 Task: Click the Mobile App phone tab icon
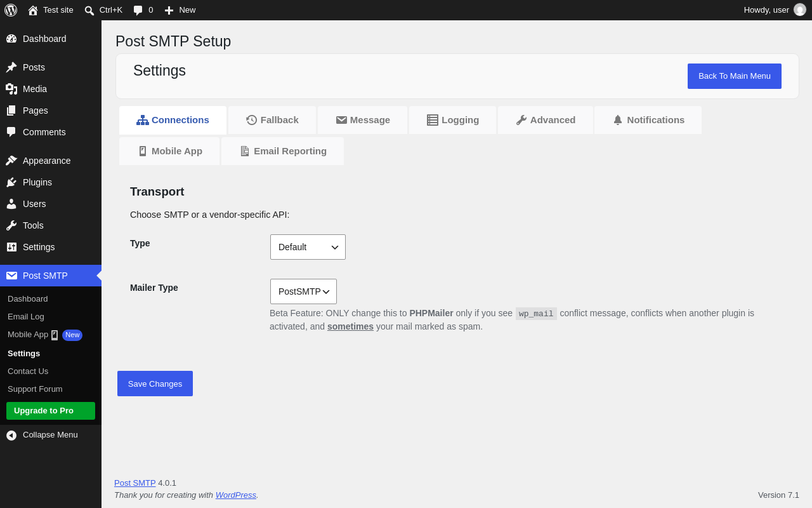coord(143,151)
